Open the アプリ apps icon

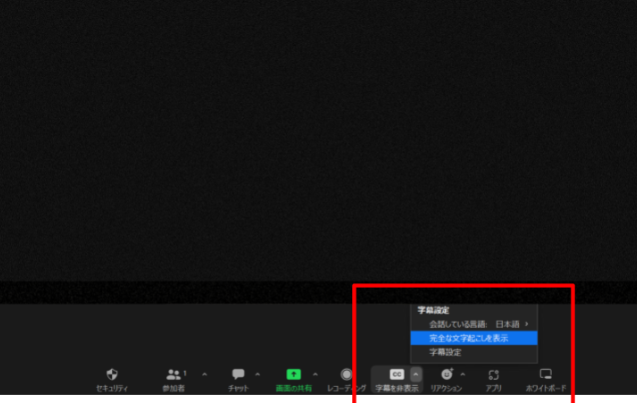[x=494, y=374]
